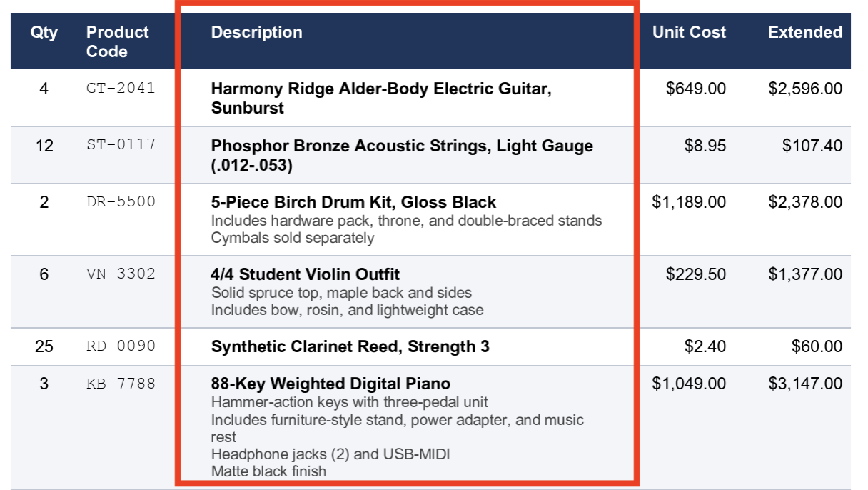The height and width of the screenshot is (490, 868).
Task: Click Phosphor Bronze Acoustic Strings description
Action: coord(402,155)
